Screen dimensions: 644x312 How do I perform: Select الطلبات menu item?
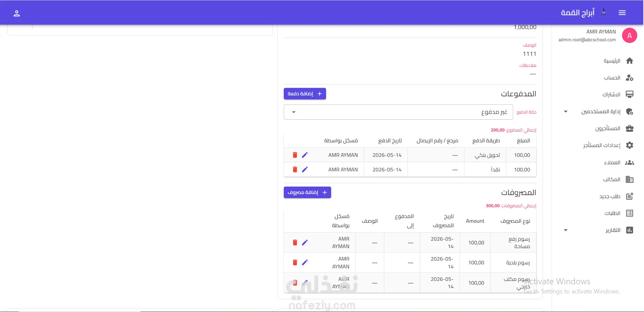click(x=612, y=213)
